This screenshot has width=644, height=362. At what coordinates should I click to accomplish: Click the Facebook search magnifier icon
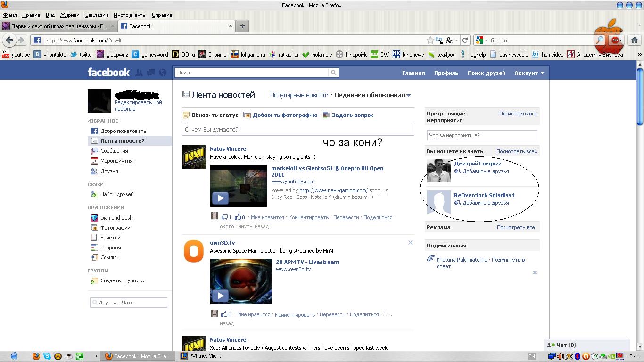[334, 73]
